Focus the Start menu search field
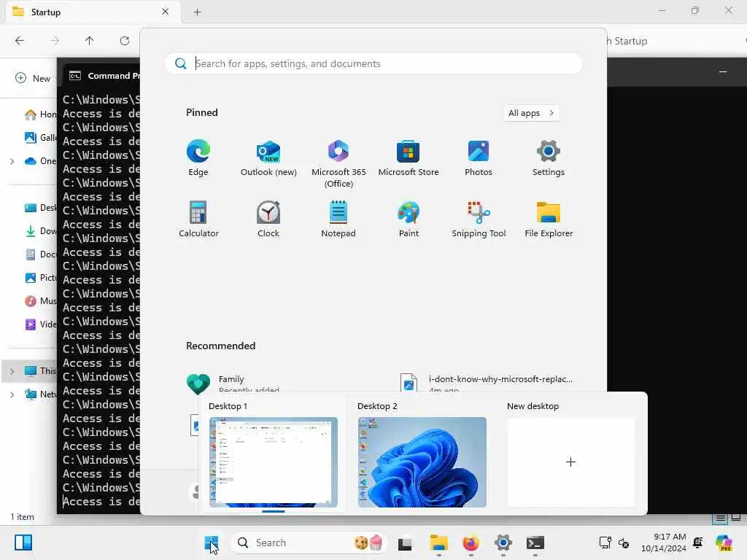747x560 pixels. [x=373, y=63]
